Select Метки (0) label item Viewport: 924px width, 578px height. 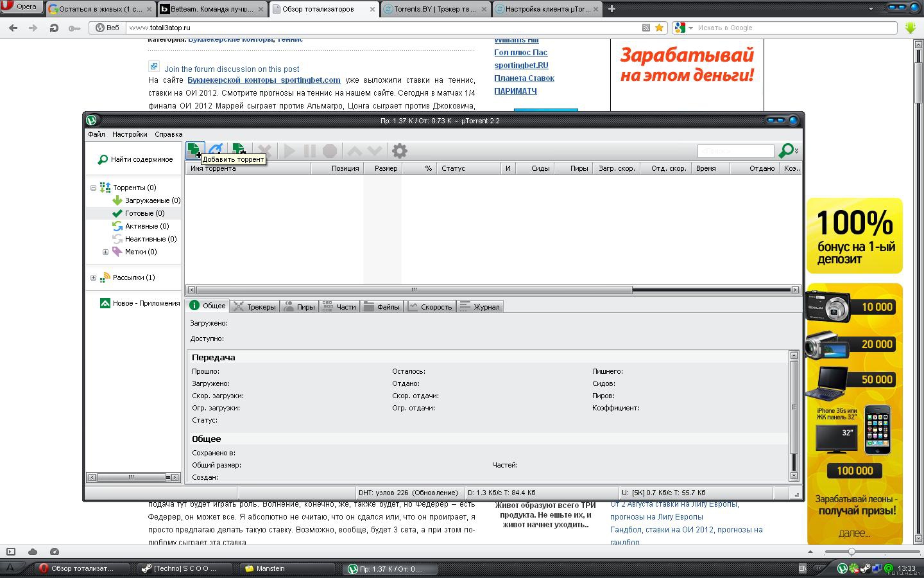(135, 252)
